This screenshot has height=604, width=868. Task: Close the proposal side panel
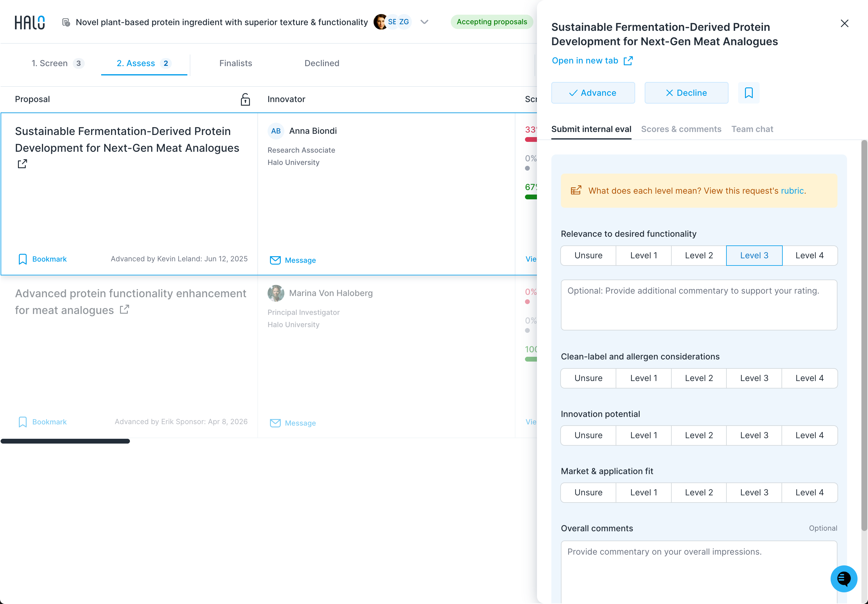(x=845, y=23)
